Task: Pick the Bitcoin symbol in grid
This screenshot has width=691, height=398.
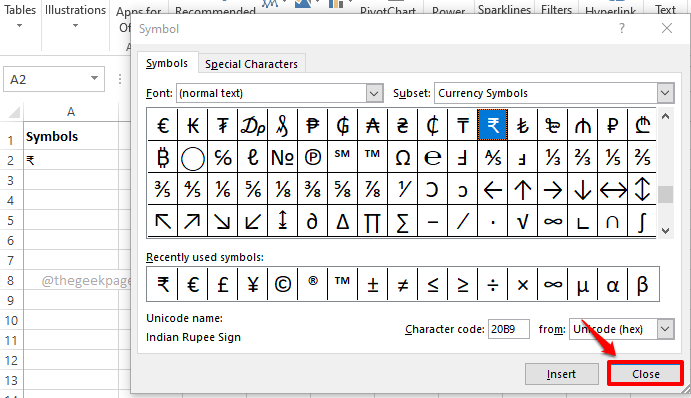Action: 163,157
